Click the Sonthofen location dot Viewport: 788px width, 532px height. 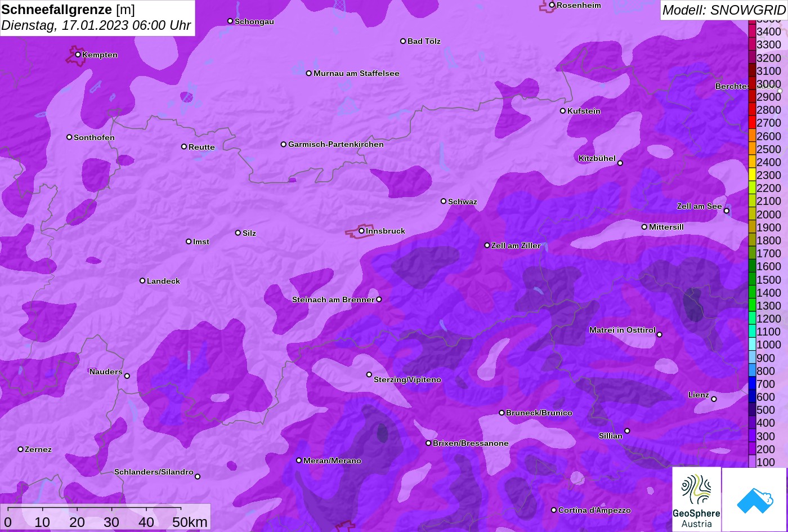click(x=69, y=137)
